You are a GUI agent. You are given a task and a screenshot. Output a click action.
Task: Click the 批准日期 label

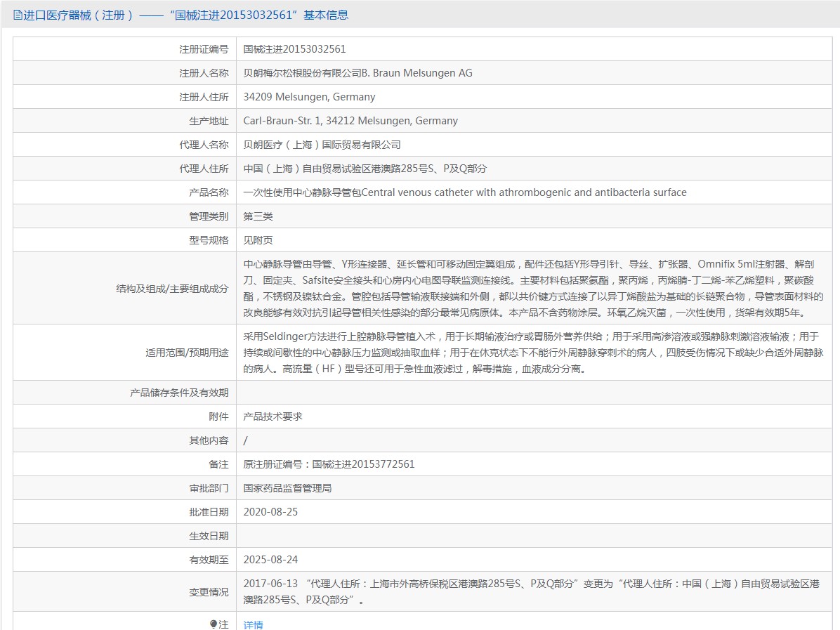[209, 512]
